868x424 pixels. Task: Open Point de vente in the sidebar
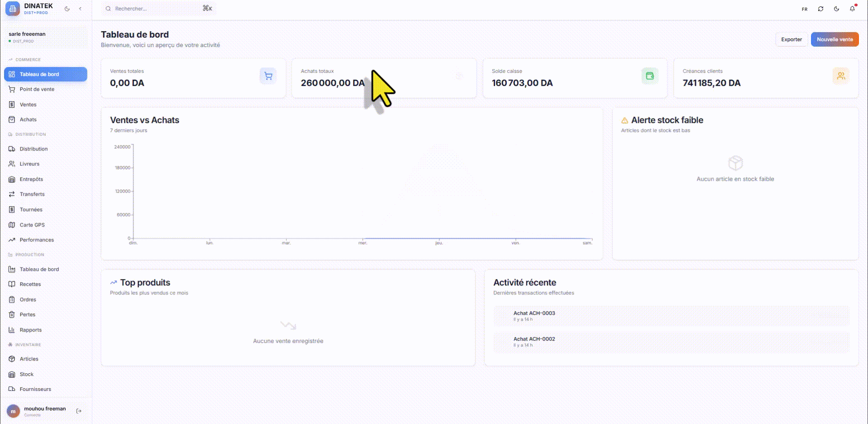click(37, 89)
